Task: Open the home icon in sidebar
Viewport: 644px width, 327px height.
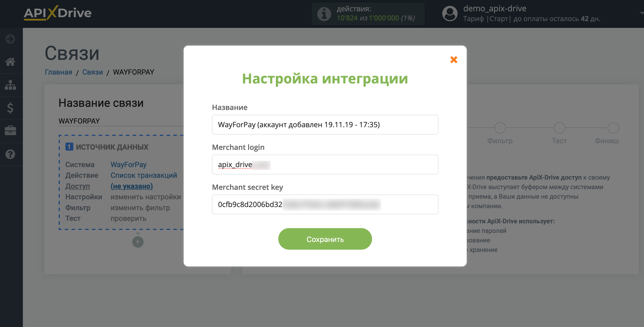Action: (x=10, y=62)
